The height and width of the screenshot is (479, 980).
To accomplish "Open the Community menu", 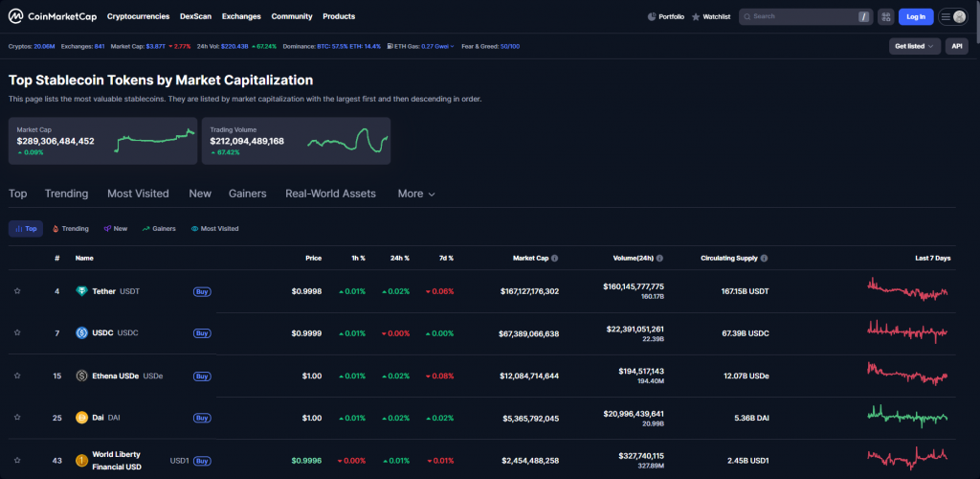I will (x=292, y=17).
